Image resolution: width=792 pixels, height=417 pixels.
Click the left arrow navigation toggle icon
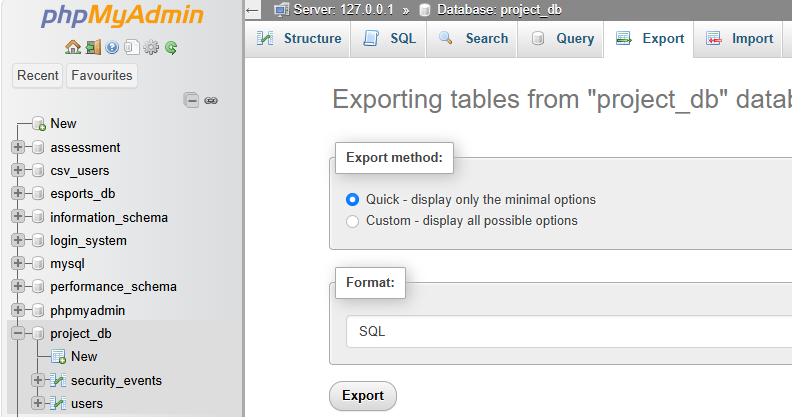click(252, 10)
